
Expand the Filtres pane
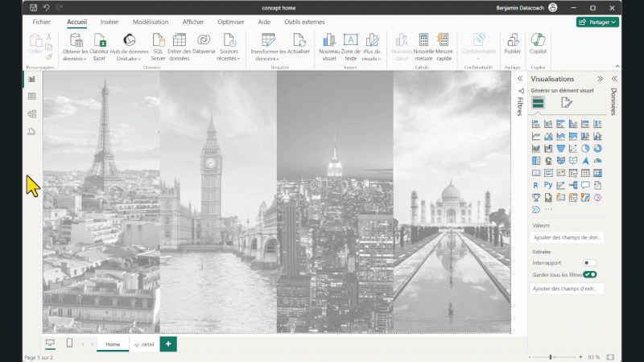(x=520, y=79)
